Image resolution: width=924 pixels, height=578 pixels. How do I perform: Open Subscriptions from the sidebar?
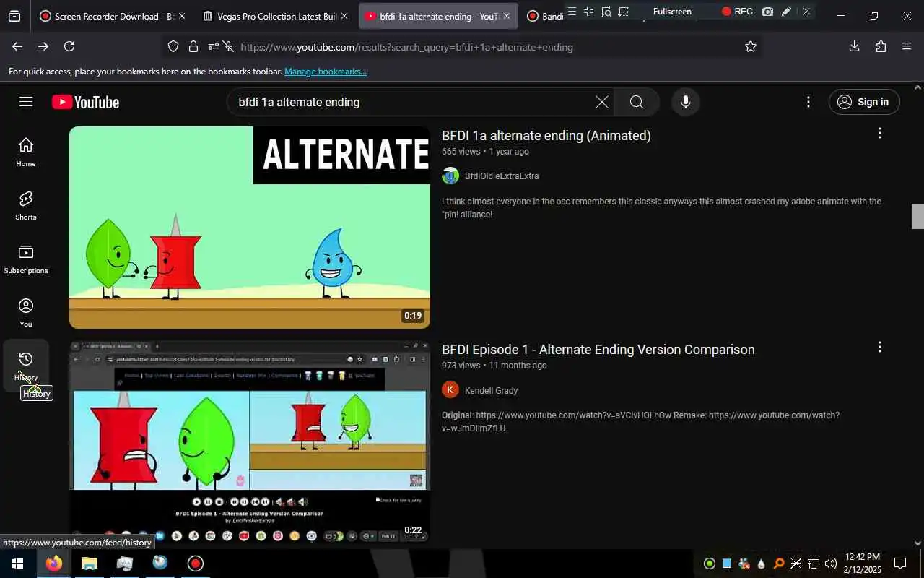click(x=26, y=259)
